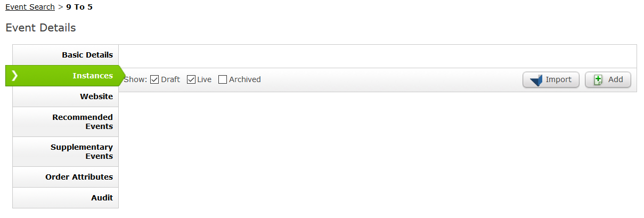The image size is (644, 218).
Task: Select the green Instances tab
Action: tap(65, 76)
